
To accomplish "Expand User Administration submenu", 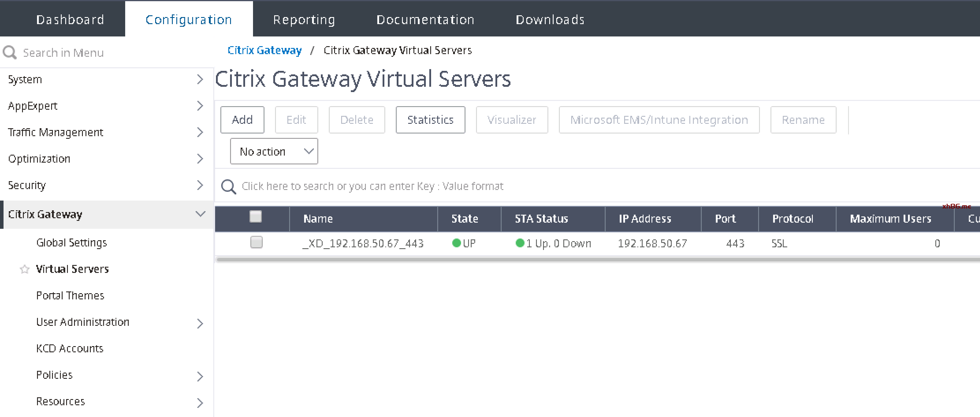I will [x=200, y=324].
